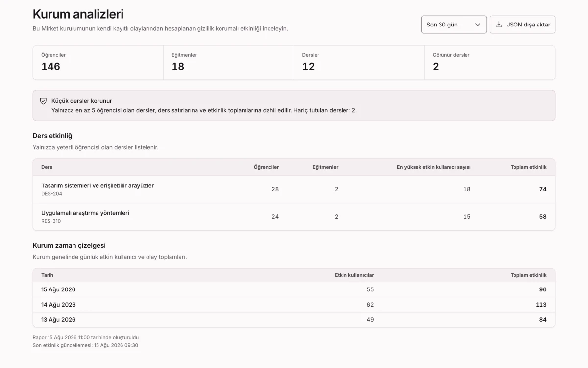Click the "RES-310" course code

point(51,221)
